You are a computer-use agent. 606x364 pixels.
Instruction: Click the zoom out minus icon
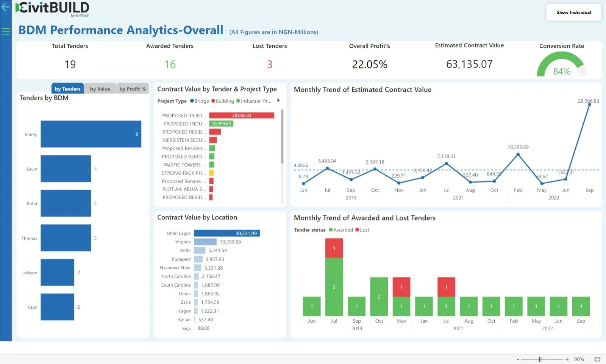pyautogui.click(x=518, y=359)
